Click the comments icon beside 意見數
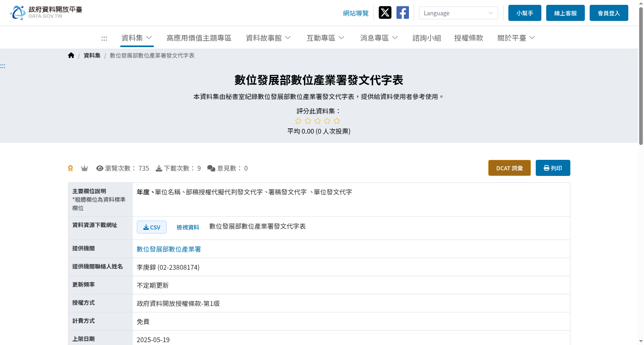644x345 pixels. click(x=211, y=168)
